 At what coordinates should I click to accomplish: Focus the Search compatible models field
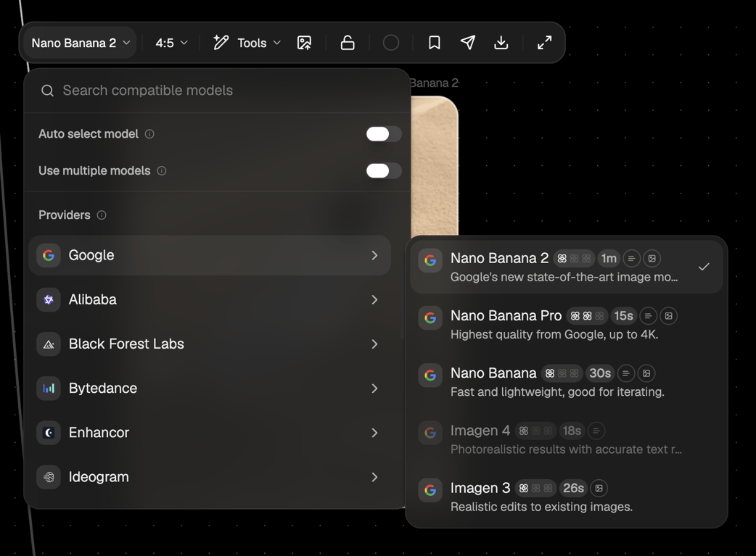[x=217, y=91]
